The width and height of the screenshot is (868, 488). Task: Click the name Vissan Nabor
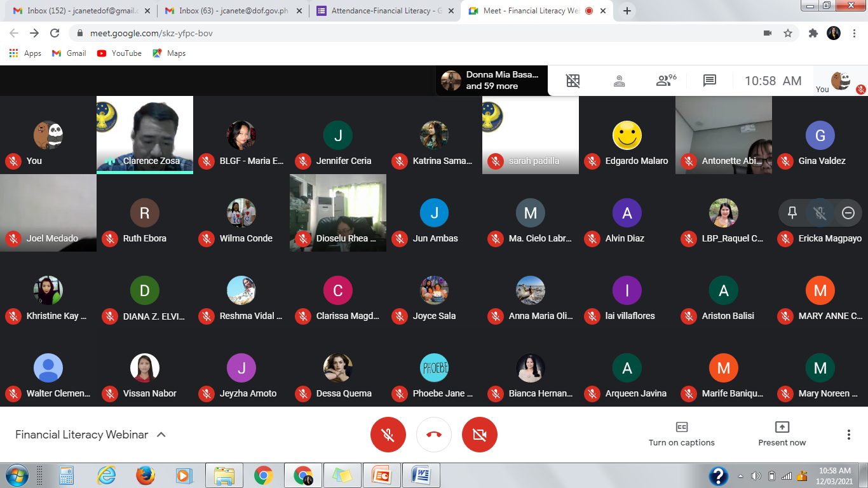pyautogui.click(x=150, y=393)
